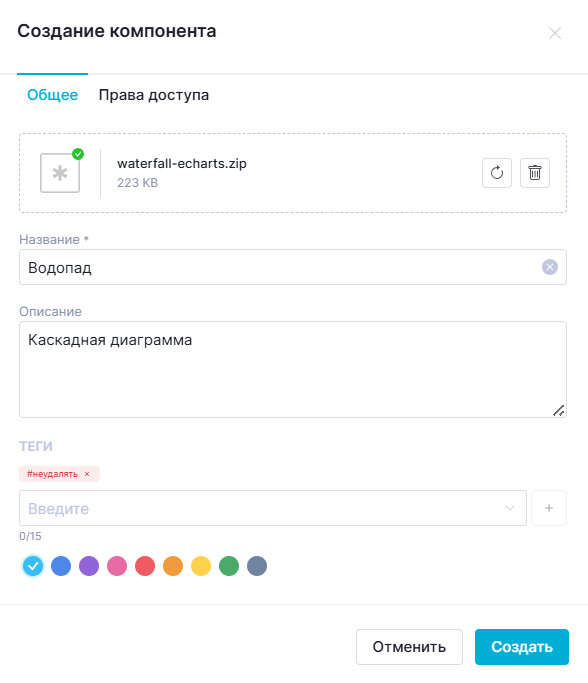
Task: Select the light blue checked color swatch
Action: point(33,566)
